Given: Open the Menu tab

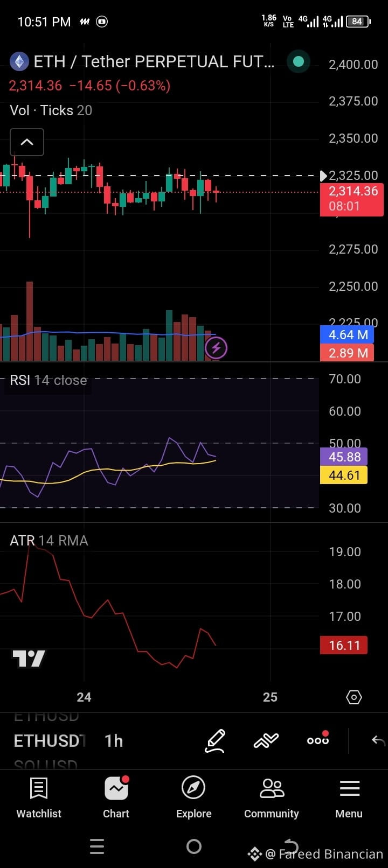Looking at the screenshot, I should (x=349, y=798).
